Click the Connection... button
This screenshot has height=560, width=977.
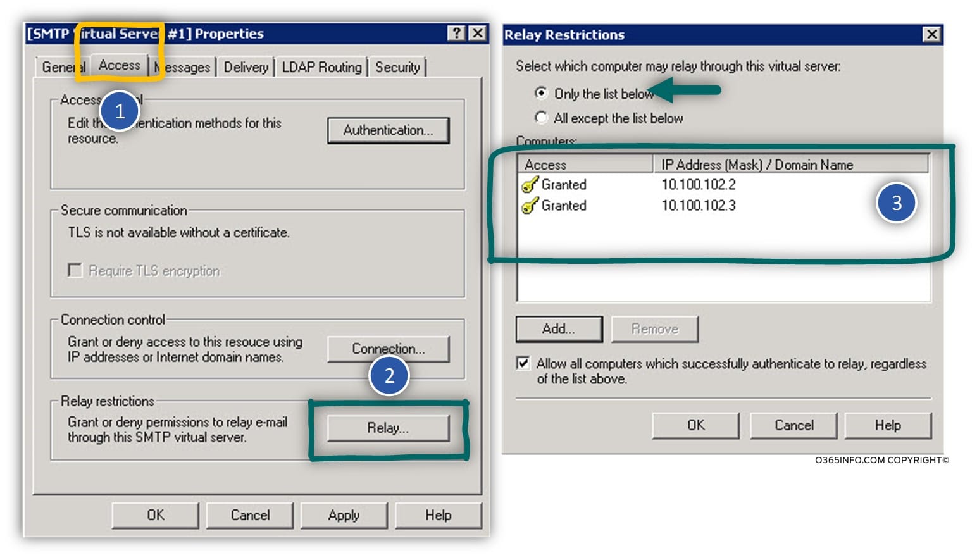point(388,349)
